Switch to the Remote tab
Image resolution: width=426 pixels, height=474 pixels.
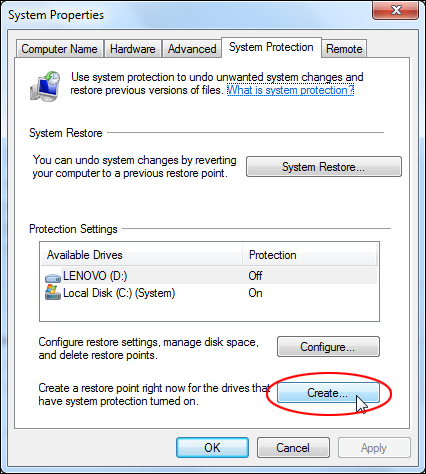(x=344, y=49)
